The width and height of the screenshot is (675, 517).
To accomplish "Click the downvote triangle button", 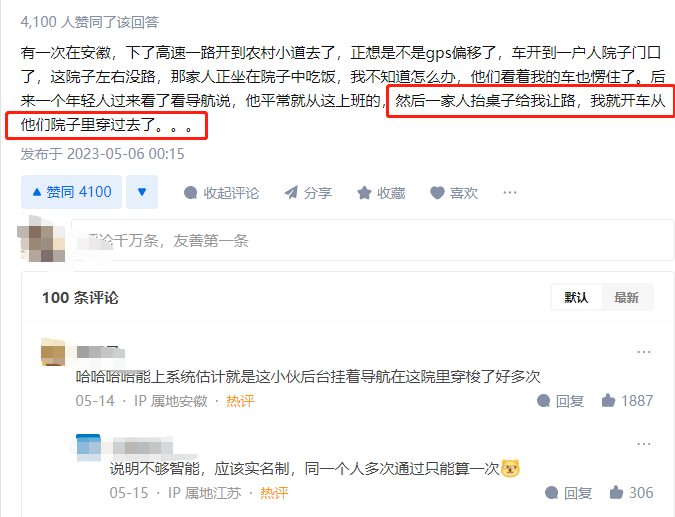I will [142, 192].
